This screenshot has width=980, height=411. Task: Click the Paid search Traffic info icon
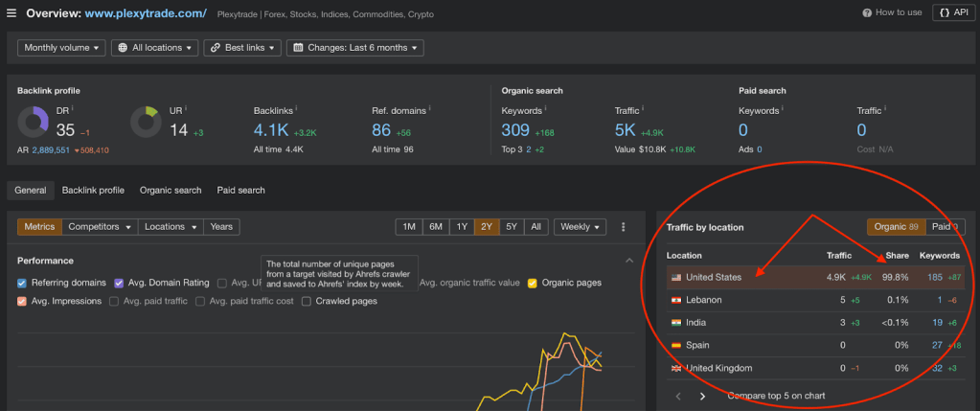tap(885, 108)
